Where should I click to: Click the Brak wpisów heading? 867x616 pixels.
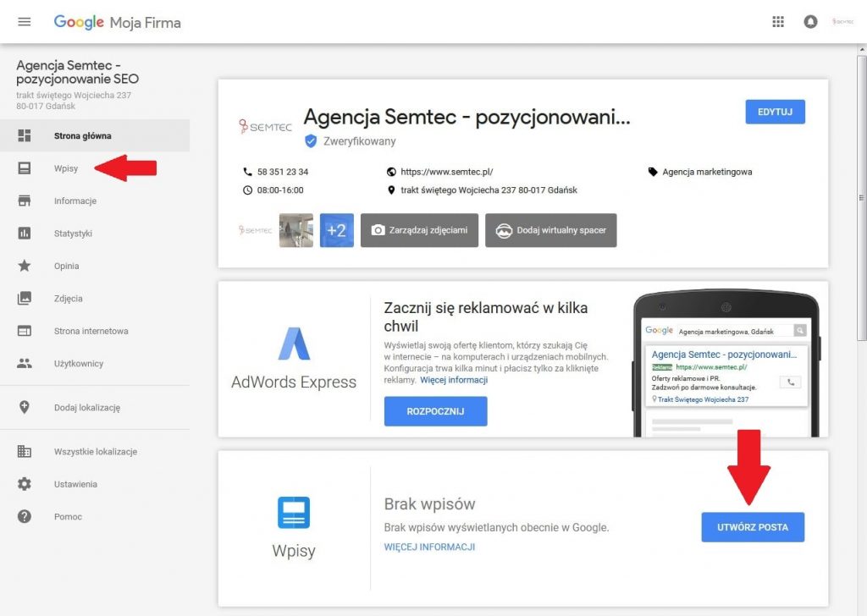pyautogui.click(x=429, y=503)
